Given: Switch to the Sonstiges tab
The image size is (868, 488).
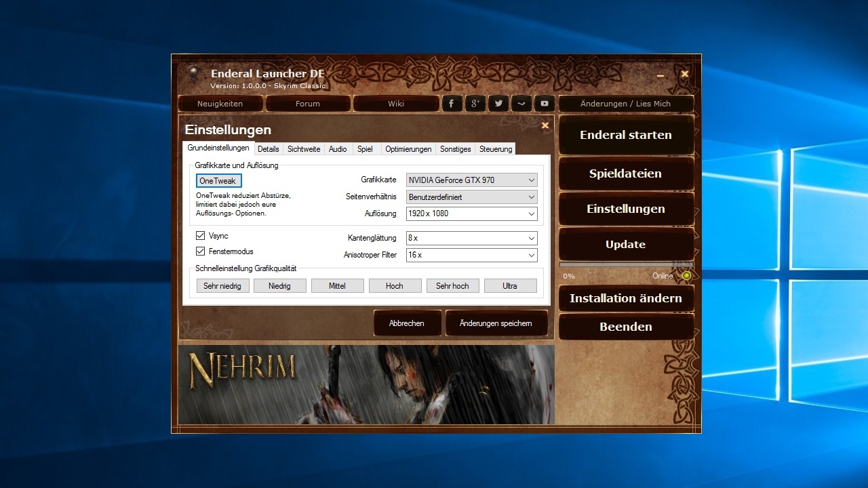Looking at the screenshot, I should [x=456, y=149].
